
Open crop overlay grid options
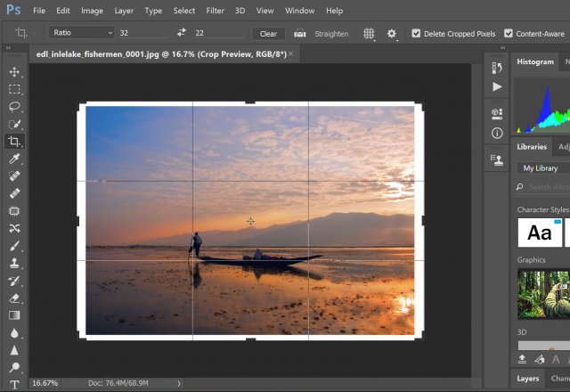coord(369,34)
